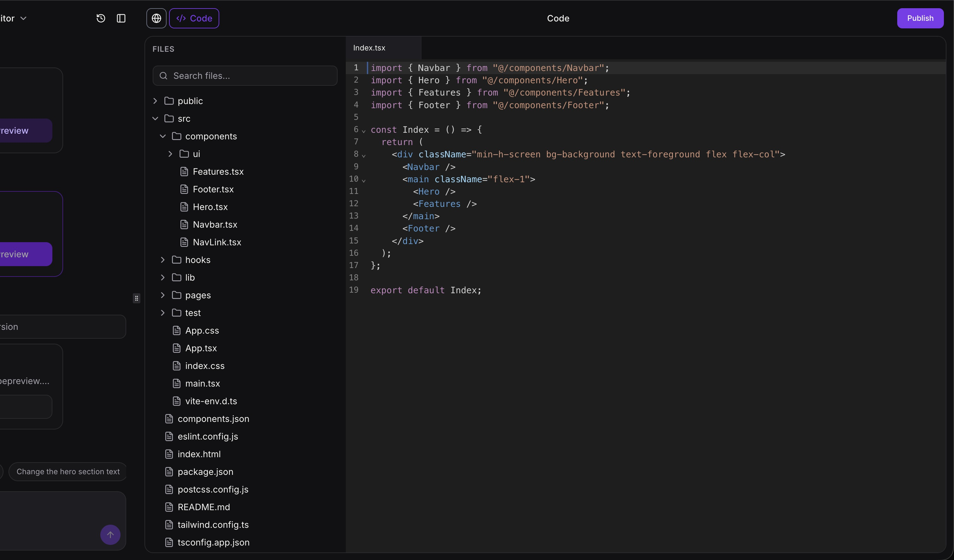Screen dimensions: 954x560
Task: Click the components folder icon
Action: 176,136
